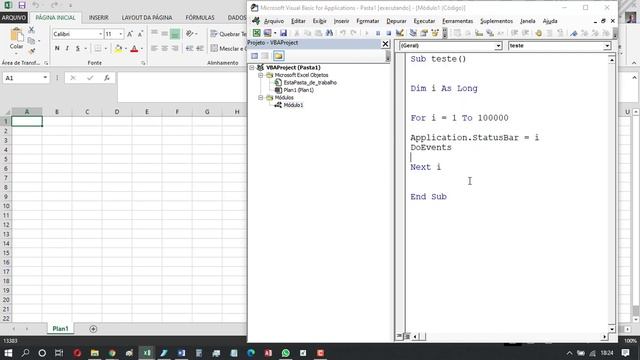Open the font size 11 dropdown
The width and height of the screenshot is (640, 360).
(121, 34)
